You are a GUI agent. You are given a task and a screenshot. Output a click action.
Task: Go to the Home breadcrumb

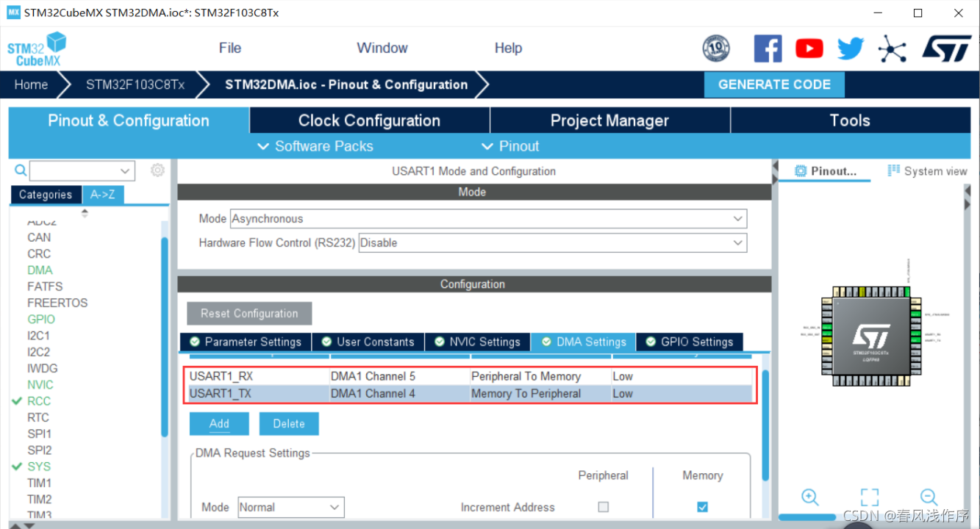(x=31, y=84)
